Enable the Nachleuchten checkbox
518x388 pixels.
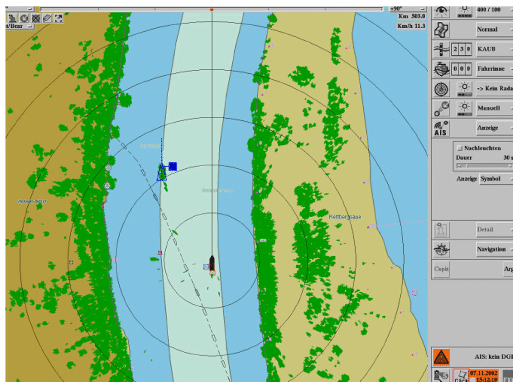(x=460, y=148)
